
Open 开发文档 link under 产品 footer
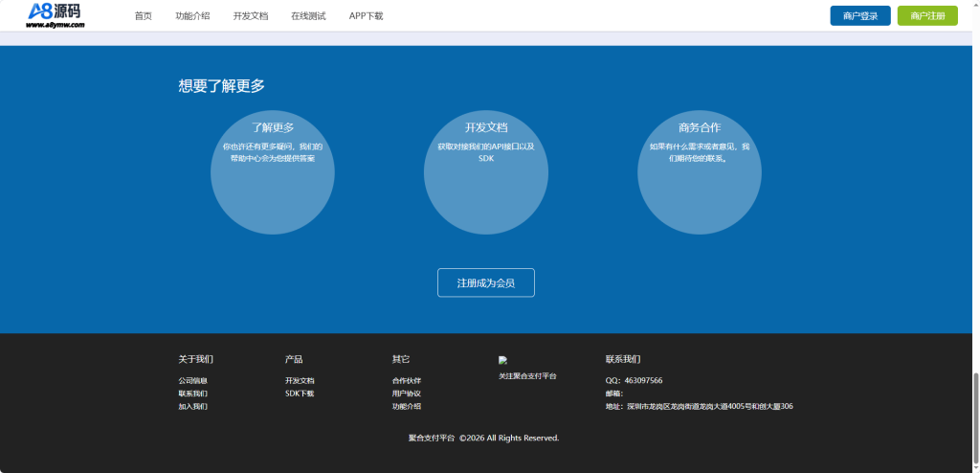300,380
